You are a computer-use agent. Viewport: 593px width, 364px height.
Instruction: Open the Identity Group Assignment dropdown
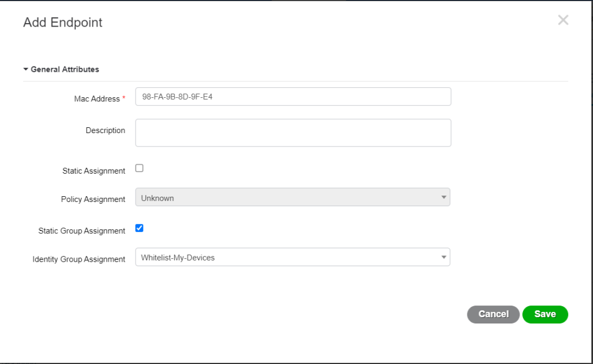[x=292, y=257]
